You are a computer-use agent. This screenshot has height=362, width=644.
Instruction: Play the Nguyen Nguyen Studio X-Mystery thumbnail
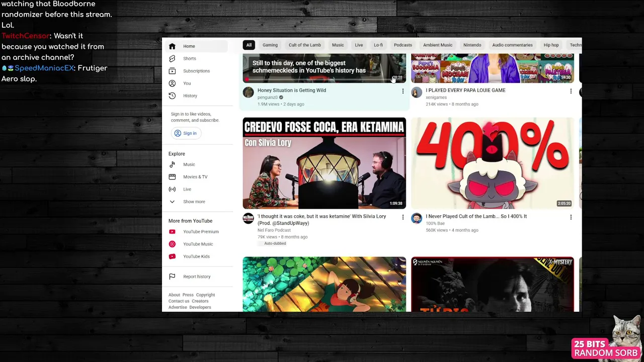tap(493, 284)
